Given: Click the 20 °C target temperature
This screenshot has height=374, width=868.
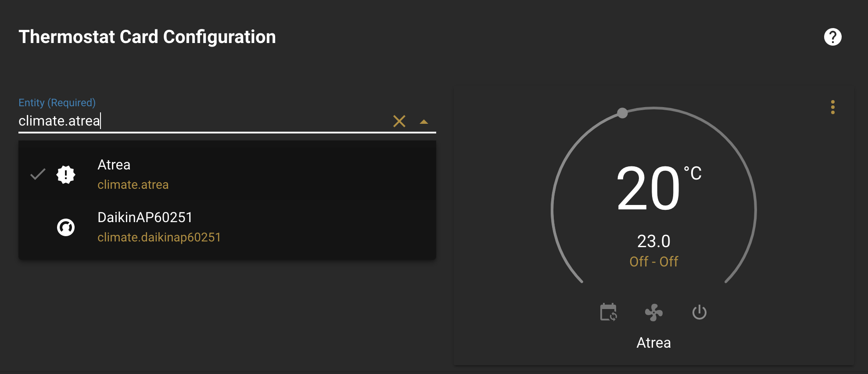Looking at the screenshot, I should point(649,189).
